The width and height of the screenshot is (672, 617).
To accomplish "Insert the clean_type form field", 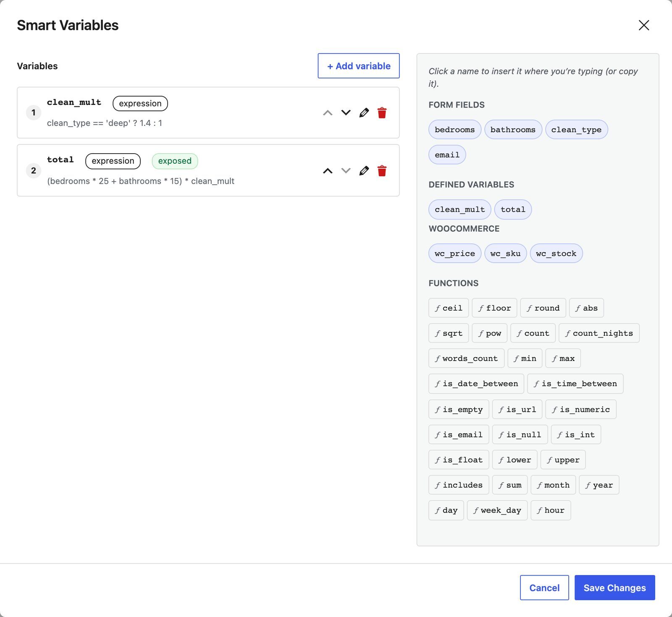I will [x=576, y=129].
